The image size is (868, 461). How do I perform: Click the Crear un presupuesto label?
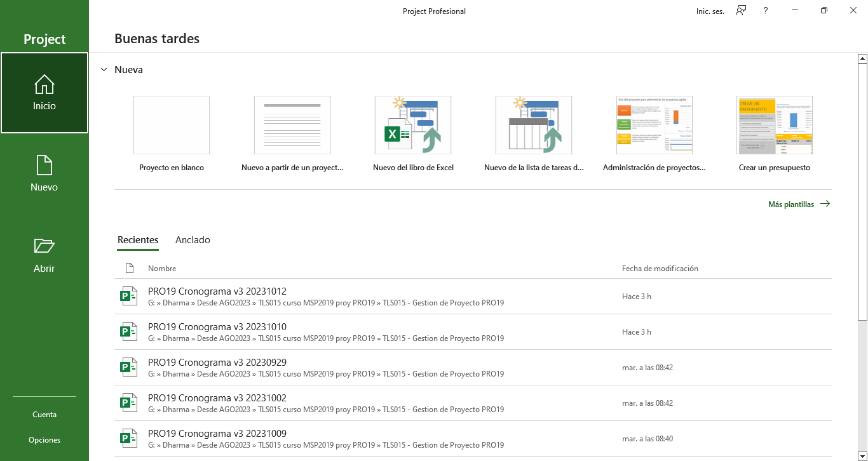click(775, 168)
